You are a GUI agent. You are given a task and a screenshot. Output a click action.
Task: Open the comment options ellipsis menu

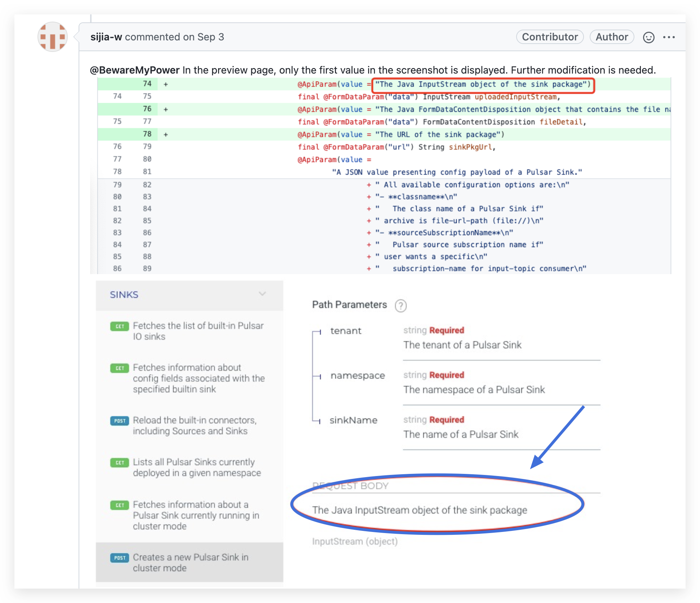669,37
